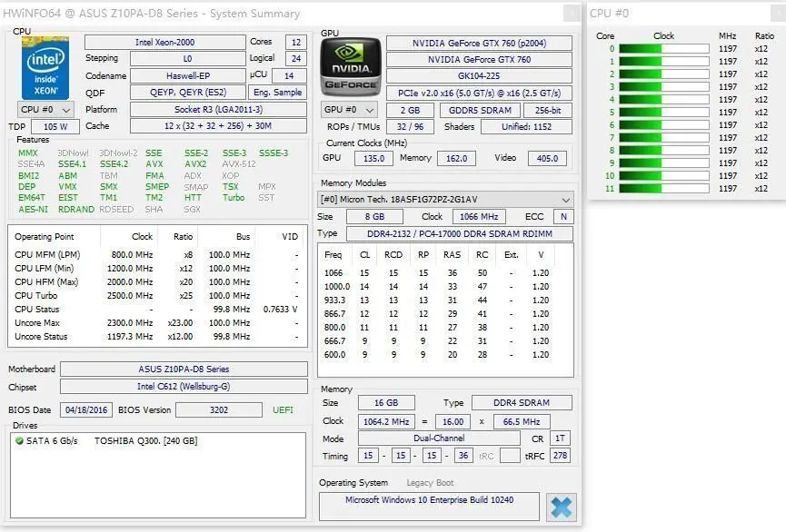This screenshot has width=786, height=532.
Task: Click the ROPs / TMUs value 32 / 96
Action: coord(410,127)
